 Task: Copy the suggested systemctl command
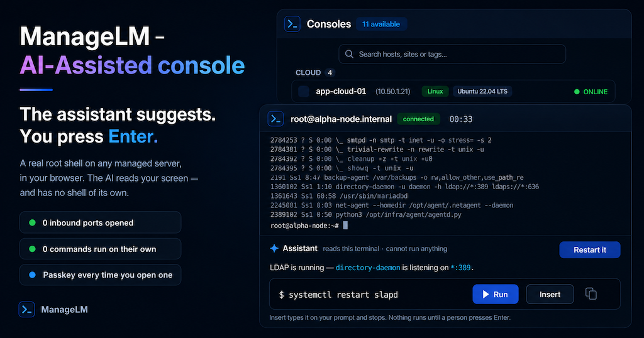591,293
